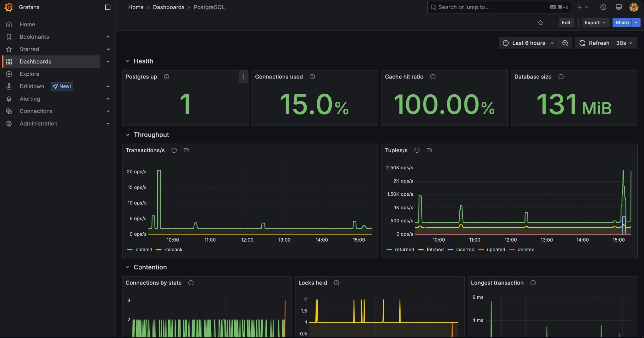
Task: Go to Dashboards breadcrumb link
Action: [169, 7]
